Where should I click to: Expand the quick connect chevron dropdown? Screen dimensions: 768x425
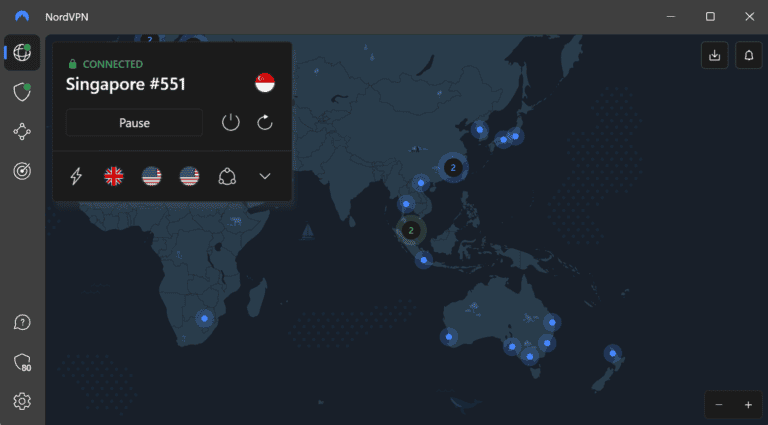pos(265,176)
